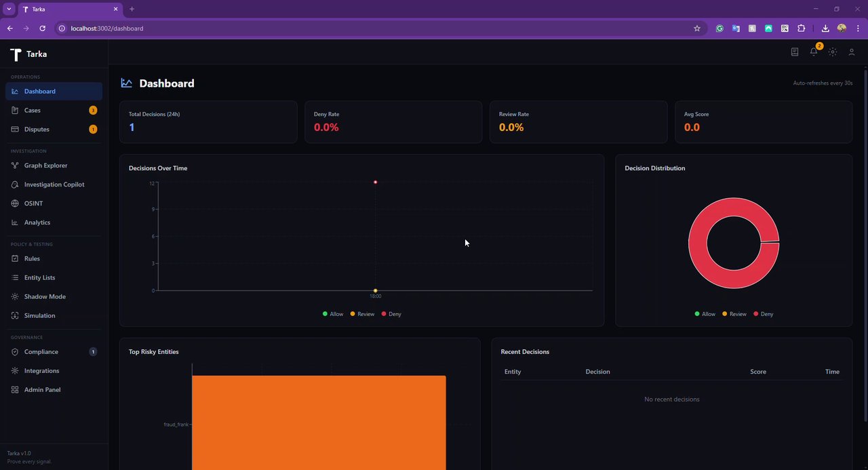Image resolution: width=868 pixels, height=470 pixels.
Task: Click the Compliance shield icon
Action: (x=15, y=352)
